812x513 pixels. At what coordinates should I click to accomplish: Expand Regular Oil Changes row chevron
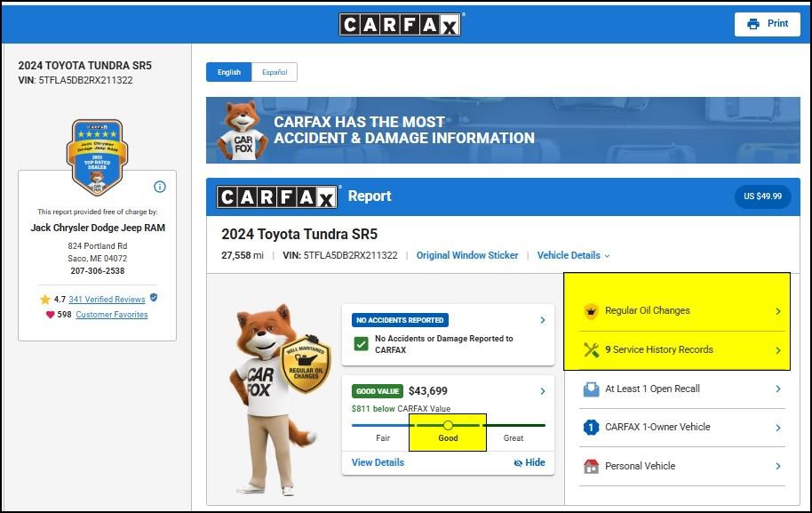[x=778, y=311]
